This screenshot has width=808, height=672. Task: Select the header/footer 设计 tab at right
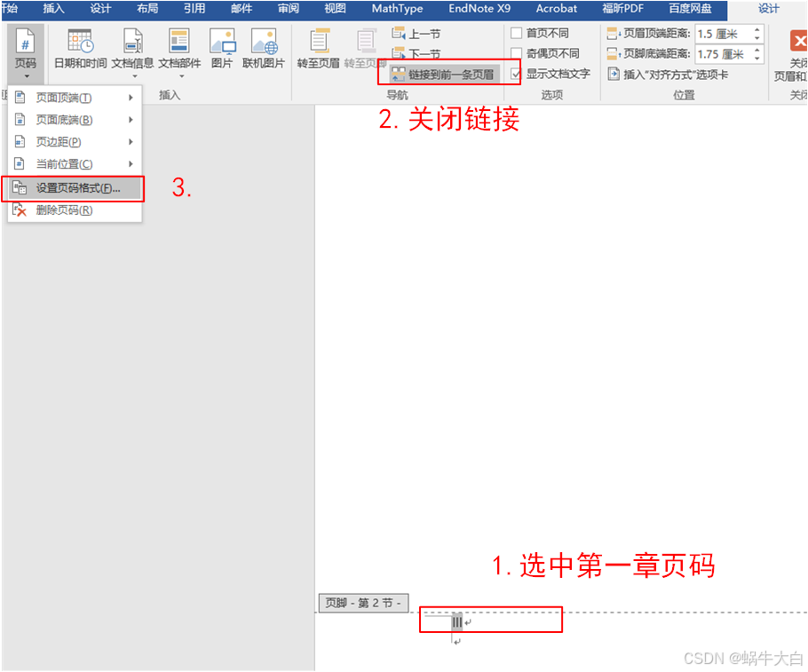click(x=768, y=8)
